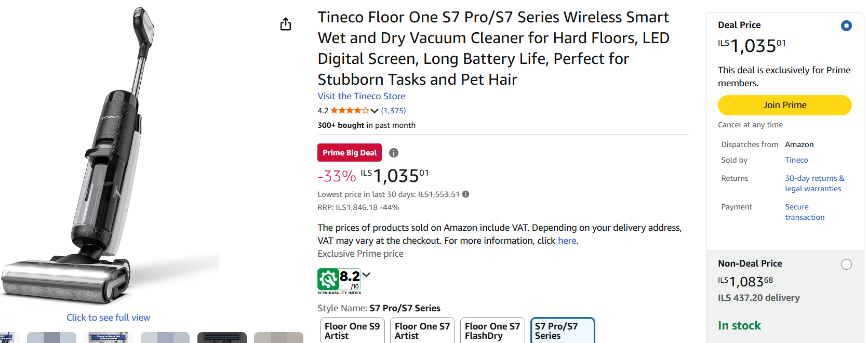Click the green repairability index icon
The height and width of the screenshot is (343, 868).
[x=328, y=279]
